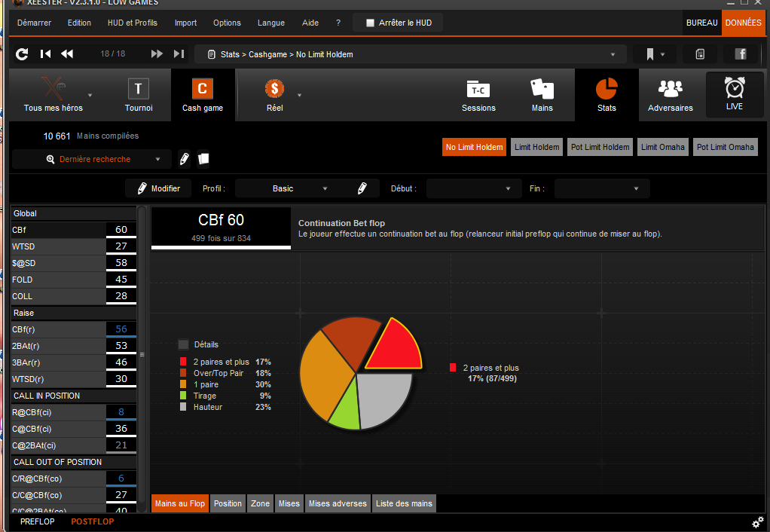Image resolution: width=770 pixels, height=532 pixels.
Task: Click the question mark menu item
Action: click(338, 23)
